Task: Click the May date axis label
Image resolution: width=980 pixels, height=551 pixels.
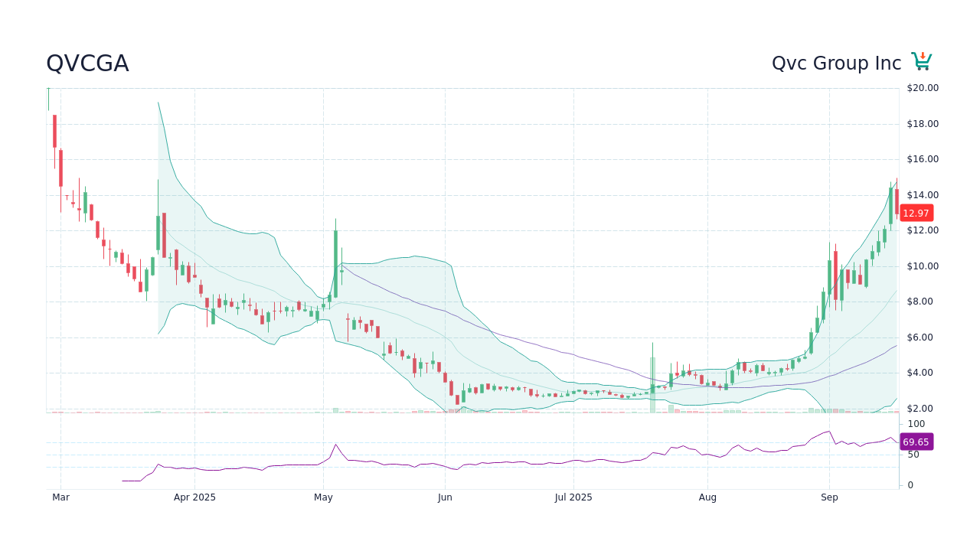Action: coord(323,497)
